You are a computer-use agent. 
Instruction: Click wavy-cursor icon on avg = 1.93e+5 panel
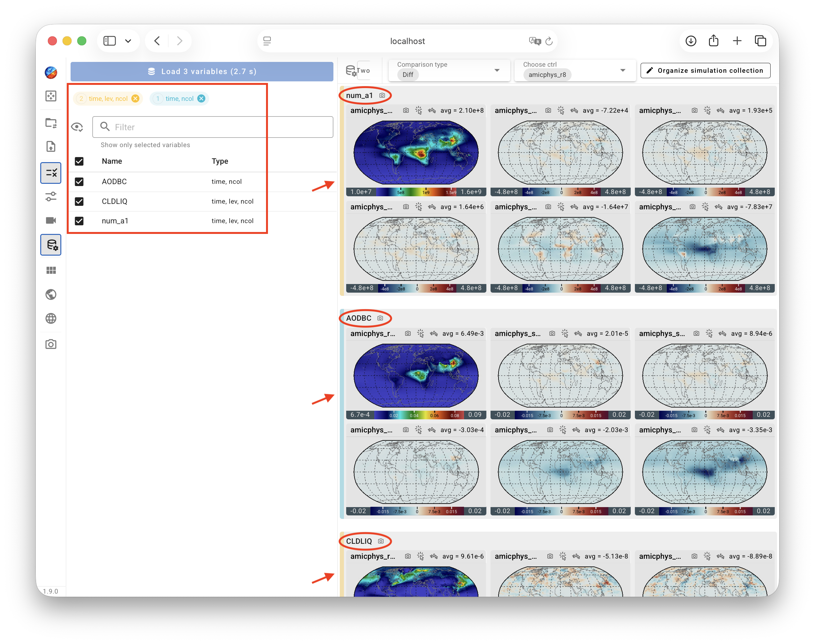720,110
